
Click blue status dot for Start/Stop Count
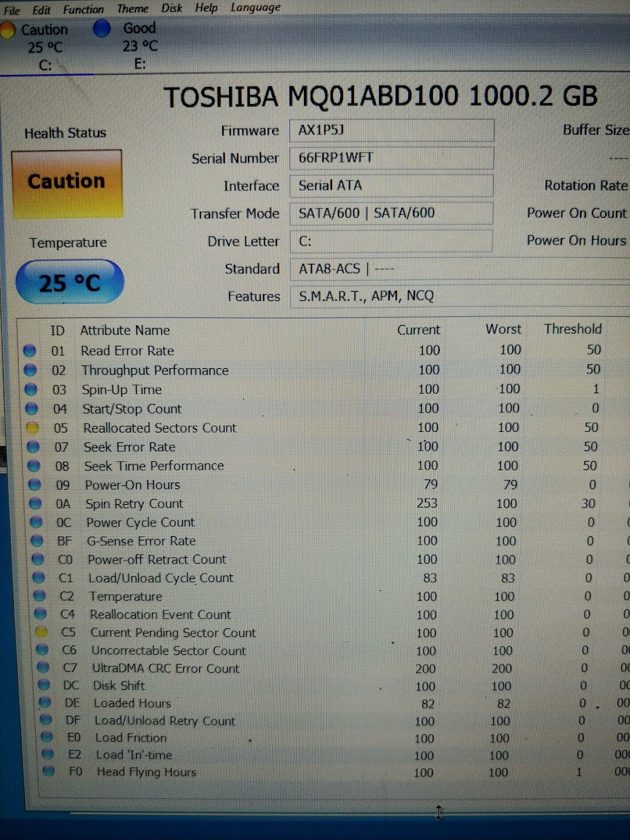[31, 409]
